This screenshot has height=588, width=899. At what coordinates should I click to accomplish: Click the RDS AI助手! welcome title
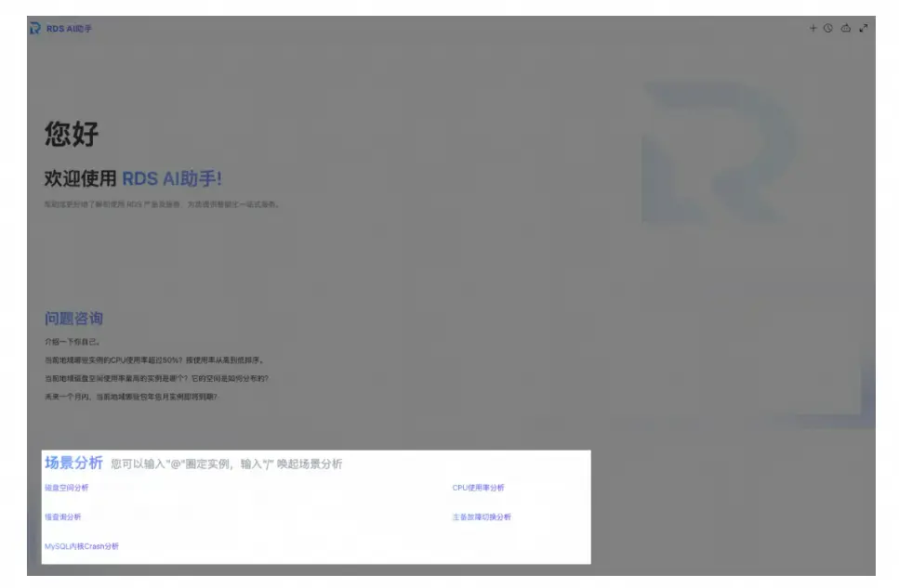[x=172, y=178]
